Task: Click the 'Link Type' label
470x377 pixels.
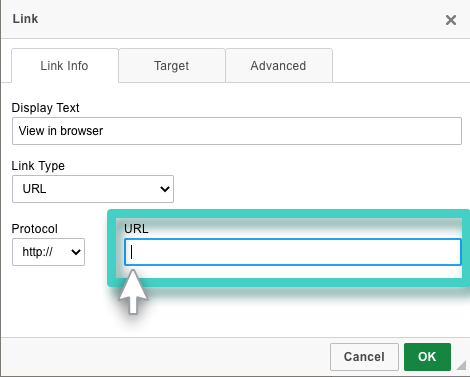Action: 38,166
